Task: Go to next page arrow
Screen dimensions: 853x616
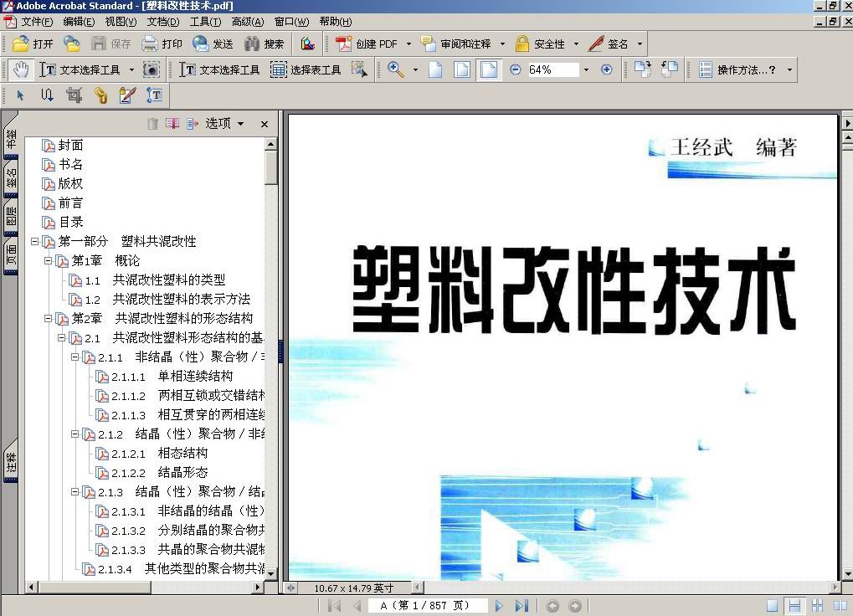Action: (x=499, y=606)
